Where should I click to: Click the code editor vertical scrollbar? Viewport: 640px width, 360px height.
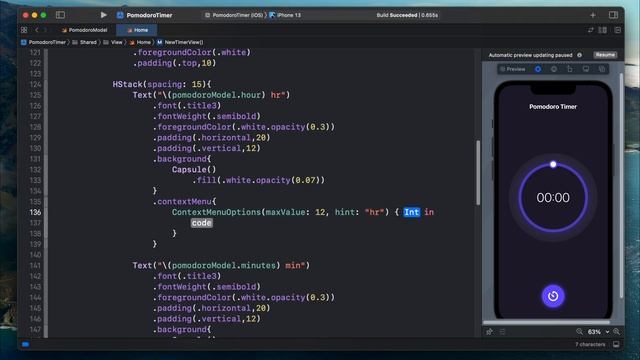[x=478, y=173]
